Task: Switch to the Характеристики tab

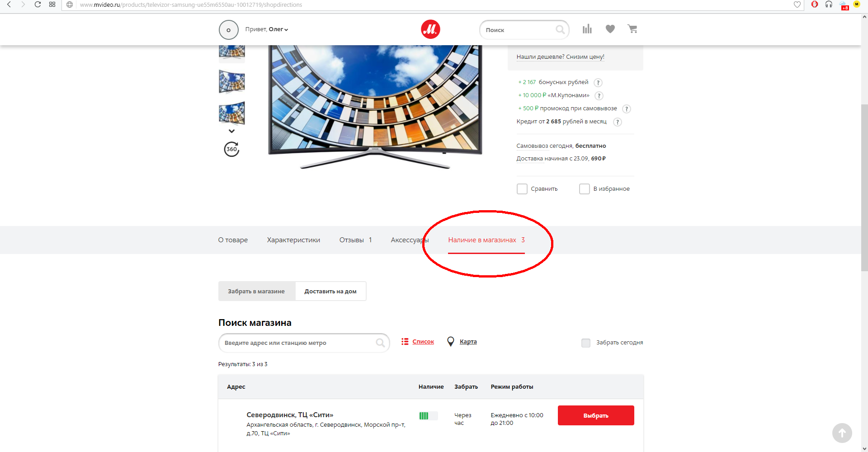Action: [293, 240]
